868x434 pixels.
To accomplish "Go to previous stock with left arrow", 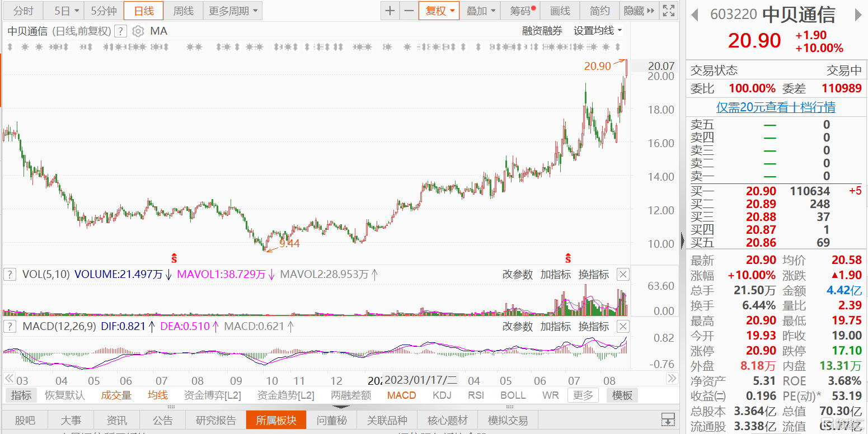I will (x=694, y=15).
